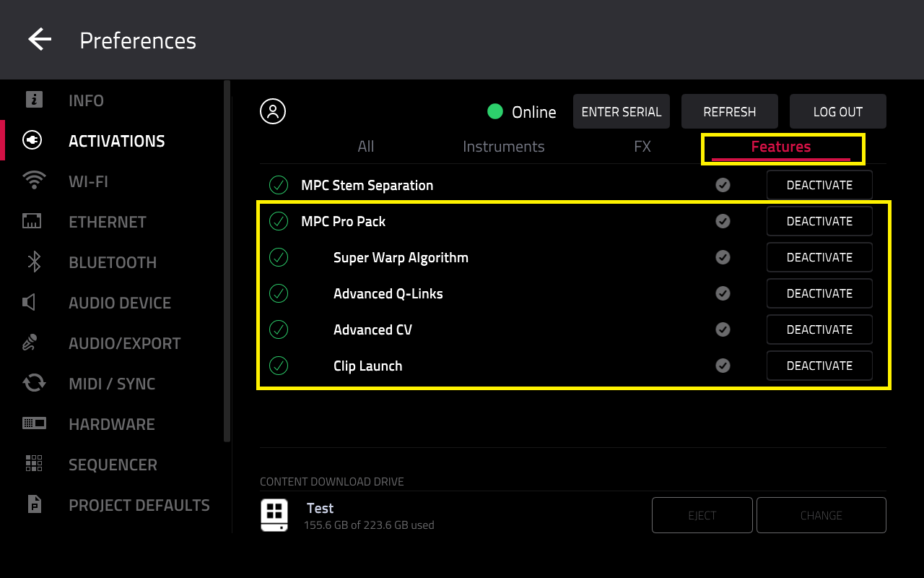924x578 pixels.
Task: Click the green Online status indicator
Action: tap(495, 111)
